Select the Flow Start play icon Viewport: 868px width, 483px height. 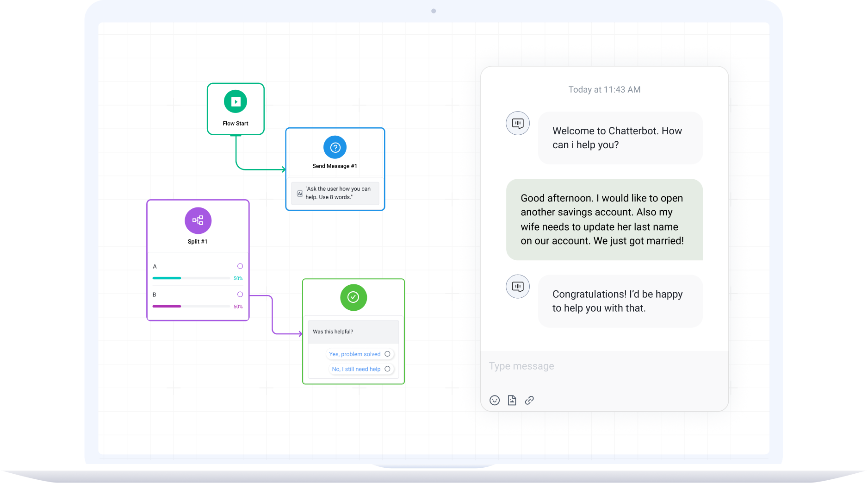click(236, 101)
